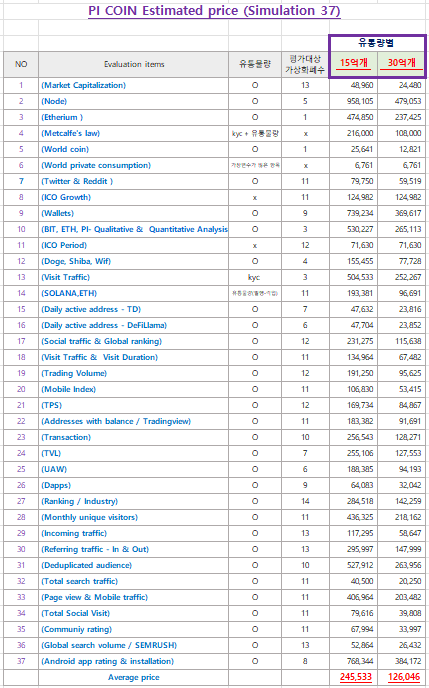
Task: Select the (Visit Traffic) cell in row 13
Action: [134, 278]
